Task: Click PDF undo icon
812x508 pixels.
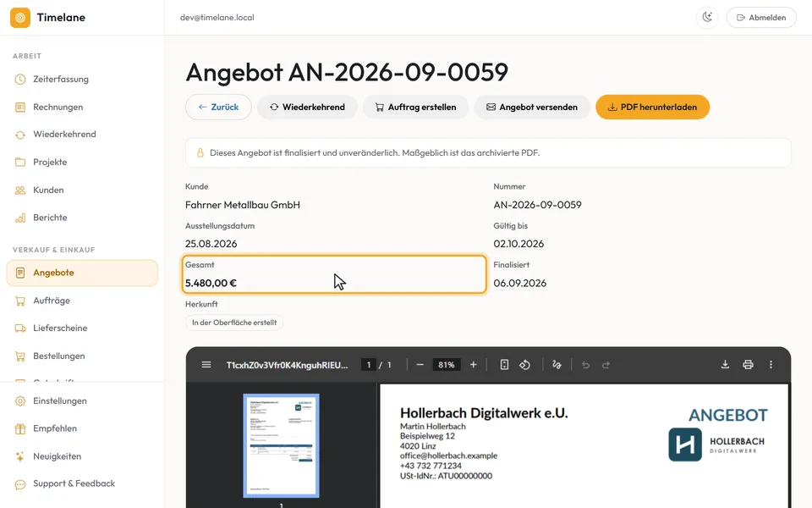Action: point(585,365)
